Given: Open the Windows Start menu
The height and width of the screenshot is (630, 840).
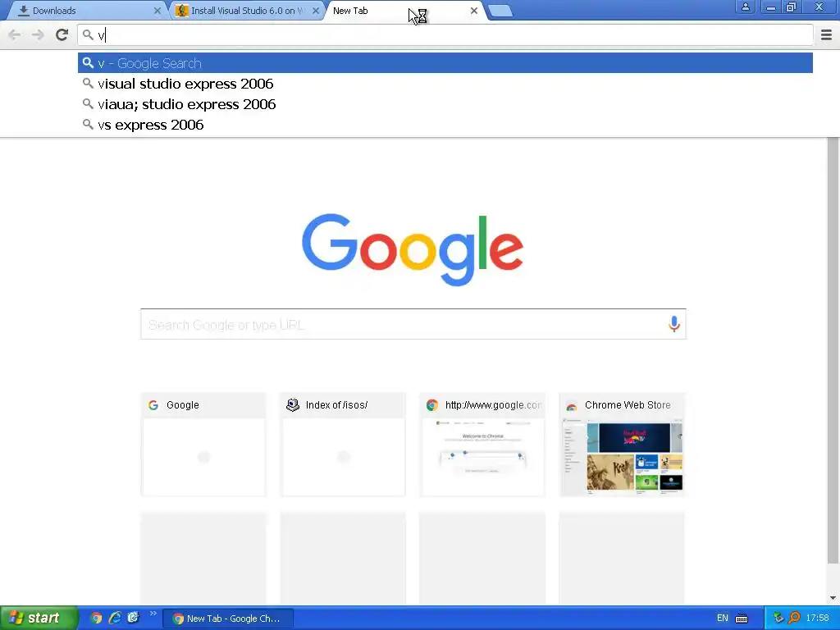Looking at the screenshot, I should coord(39,619).
